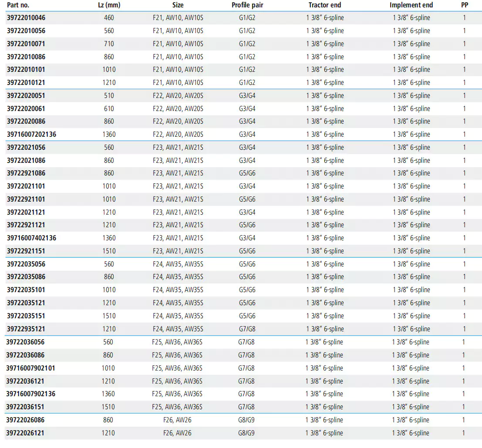This screenshot has width=482, height=448.
Task: Open part number 39722921086
Action: pyautogui.click(x=26, y=173)
